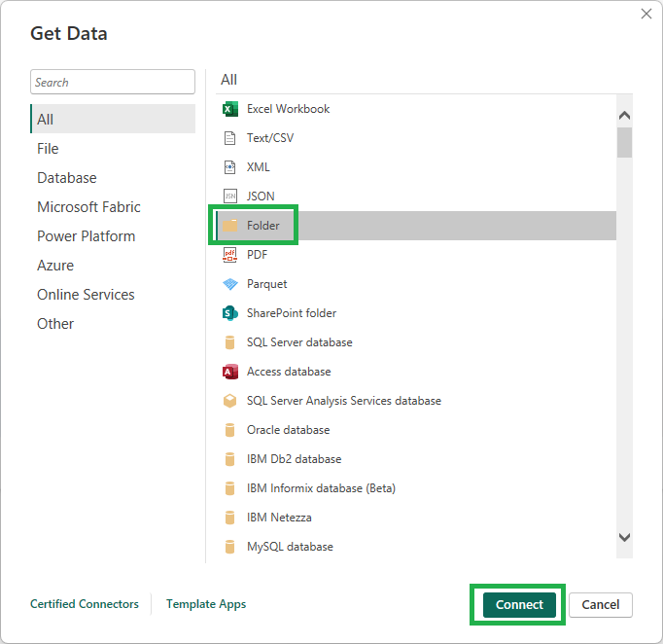
Task: Choose the IBM Db2 database label
Action: pos(294,459)
